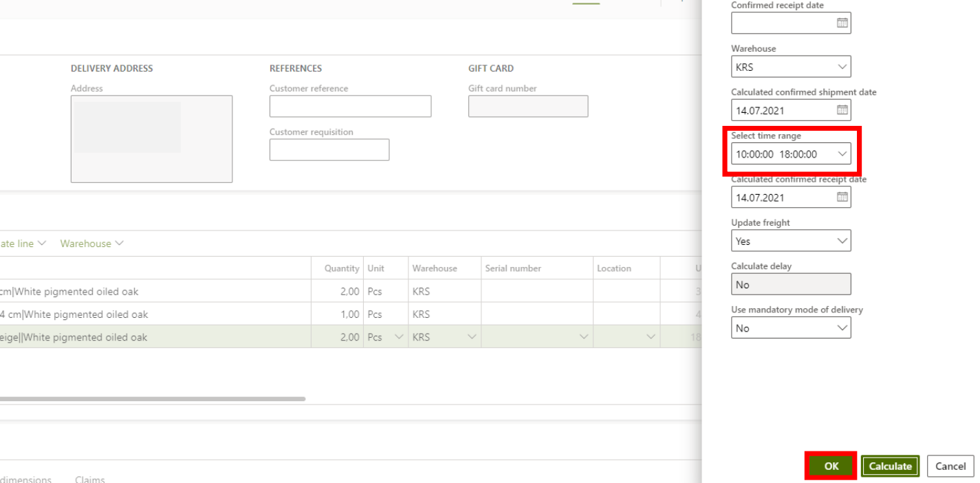
Task: Click the horizontal scrollbar below the grid
Action: 151,398
